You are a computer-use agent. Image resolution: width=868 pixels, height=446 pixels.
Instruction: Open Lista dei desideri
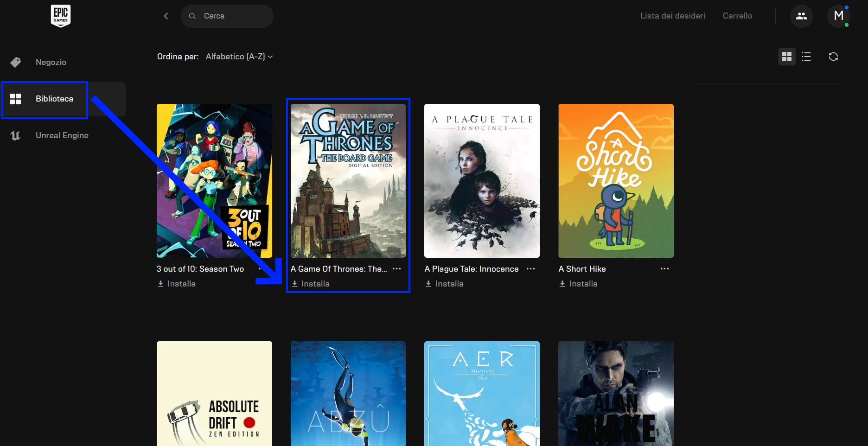pyautogui.click(x=672, y=16)
